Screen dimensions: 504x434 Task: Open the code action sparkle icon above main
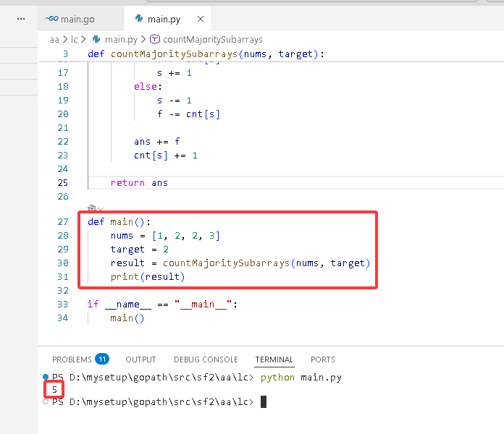click(92, 208)
